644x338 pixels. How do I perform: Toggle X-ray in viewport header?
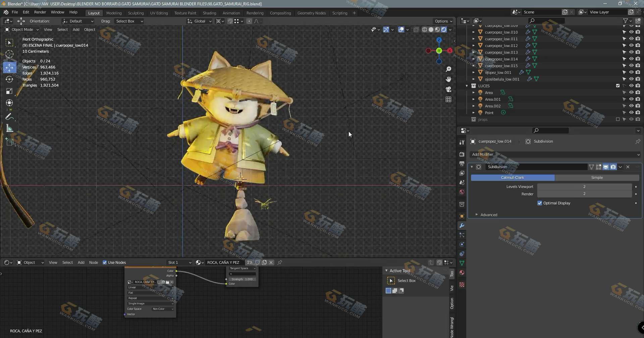click(x=416, y=30)
